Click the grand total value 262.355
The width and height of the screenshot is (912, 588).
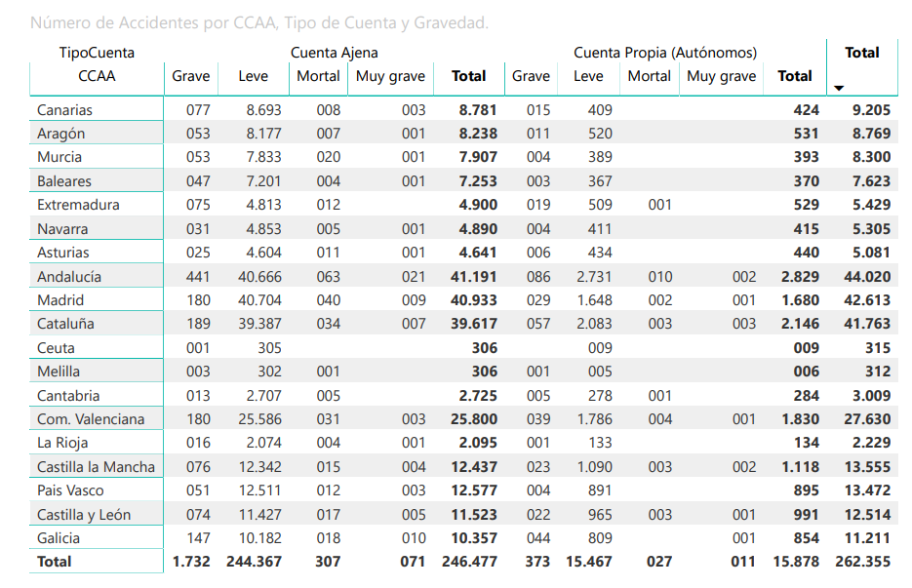(862, 562)
